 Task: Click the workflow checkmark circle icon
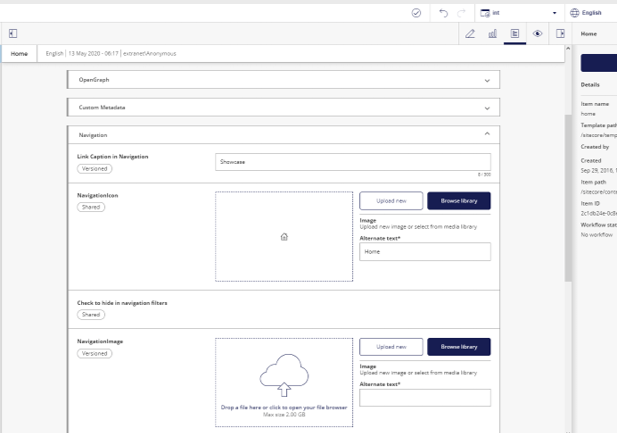click(416, 13)
